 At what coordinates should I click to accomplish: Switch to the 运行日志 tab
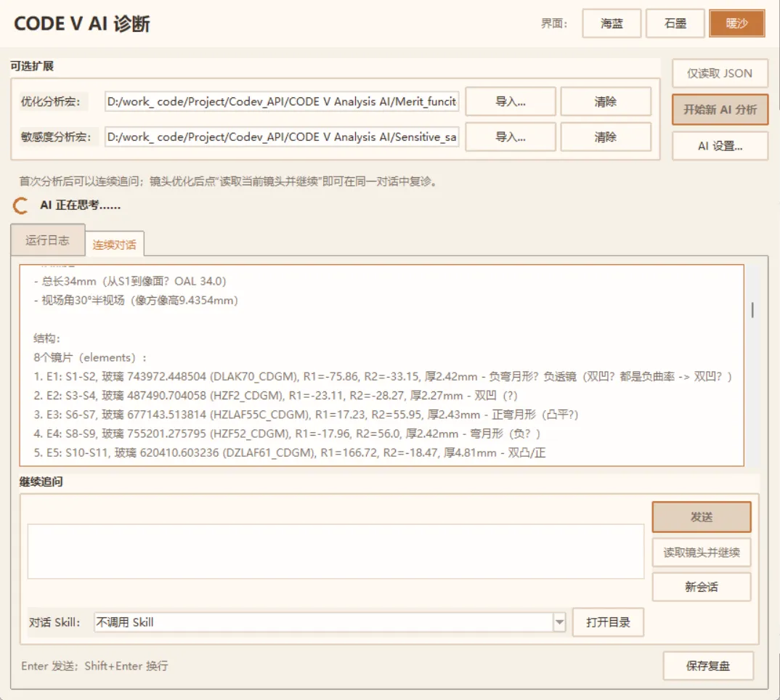(48, 240)
